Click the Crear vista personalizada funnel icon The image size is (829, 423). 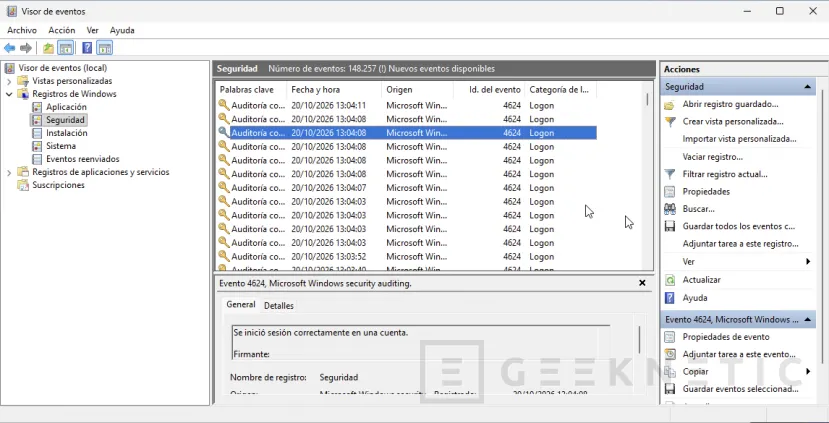pos(669,122)
